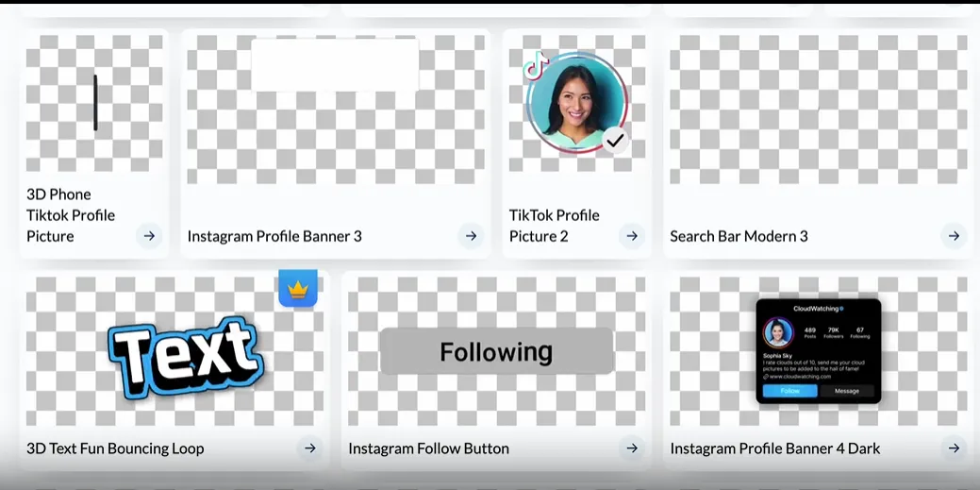Open the dark CloudWatching profile card preview
The height and width of the screenshot is (490, 980).
tap(818, 351)
